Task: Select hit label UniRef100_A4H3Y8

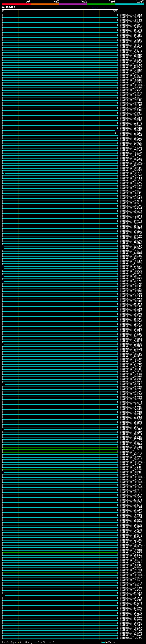Action: (131, 201)
